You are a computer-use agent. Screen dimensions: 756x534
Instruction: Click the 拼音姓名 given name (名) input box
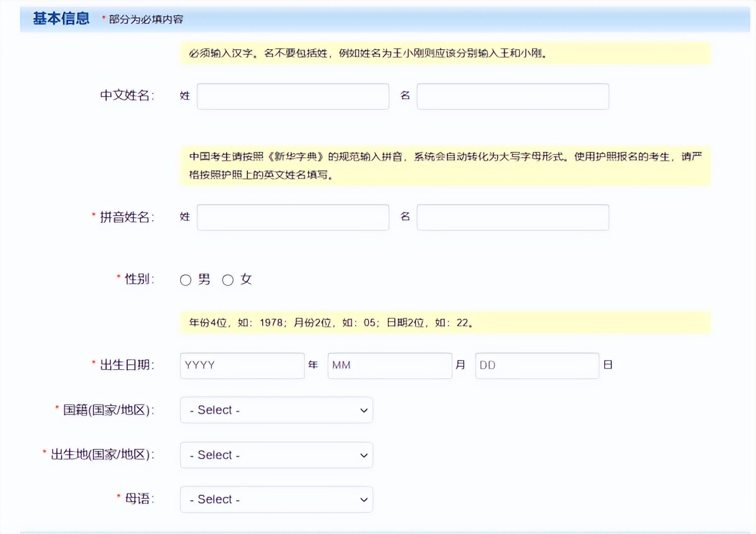click(x=512, y=217)
